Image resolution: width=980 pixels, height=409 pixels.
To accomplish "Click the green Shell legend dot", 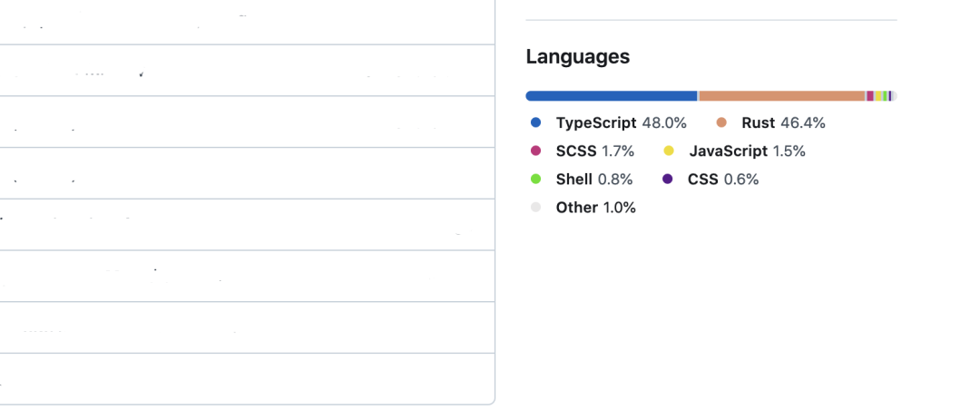I will point(535,180).
